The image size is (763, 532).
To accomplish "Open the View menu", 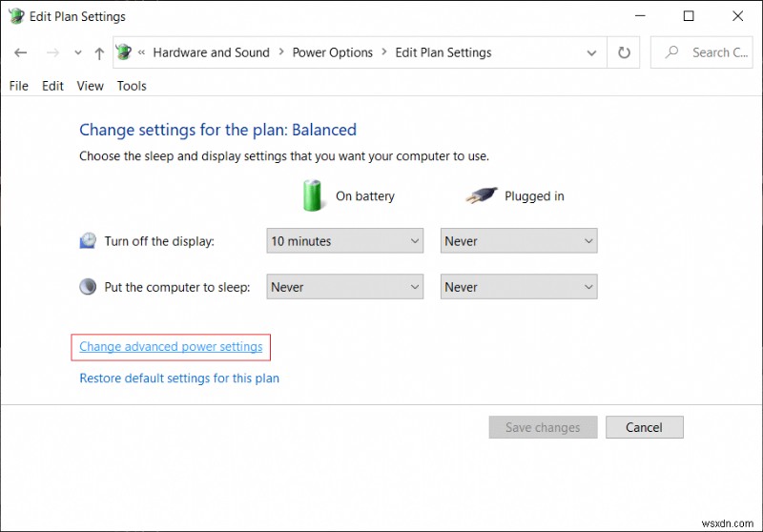I will click(90, 86).
